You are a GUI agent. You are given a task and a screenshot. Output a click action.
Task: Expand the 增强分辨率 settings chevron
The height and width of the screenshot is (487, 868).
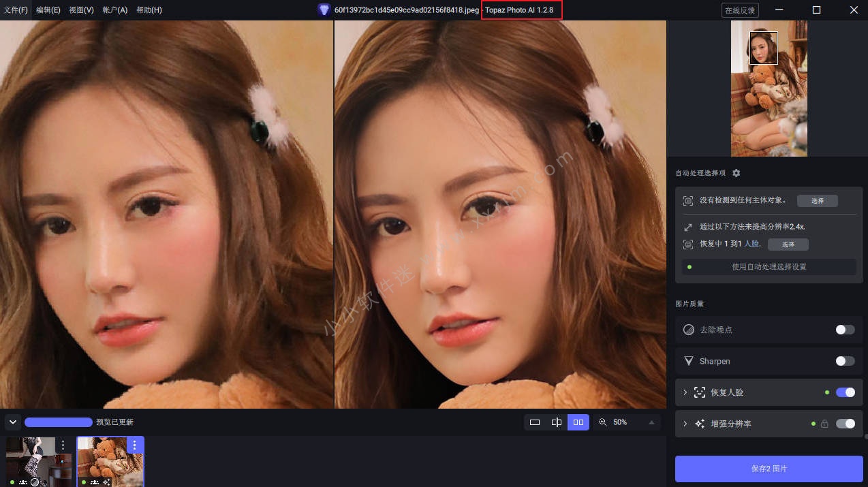pos(685,424)
